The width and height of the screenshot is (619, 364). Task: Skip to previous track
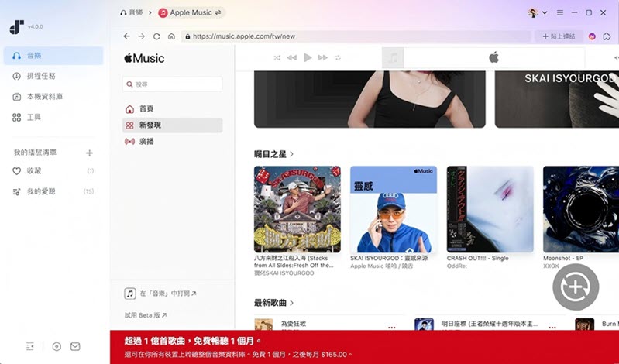[292, 57]
